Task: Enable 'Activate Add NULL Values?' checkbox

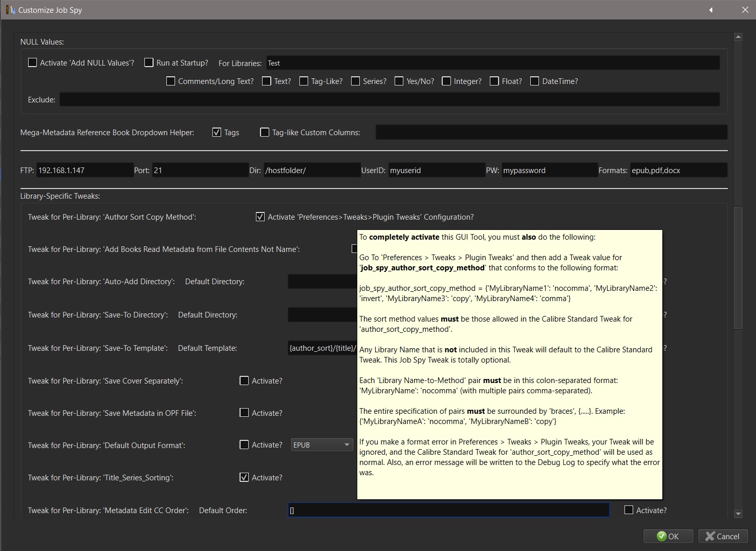Action: point(33,63)
